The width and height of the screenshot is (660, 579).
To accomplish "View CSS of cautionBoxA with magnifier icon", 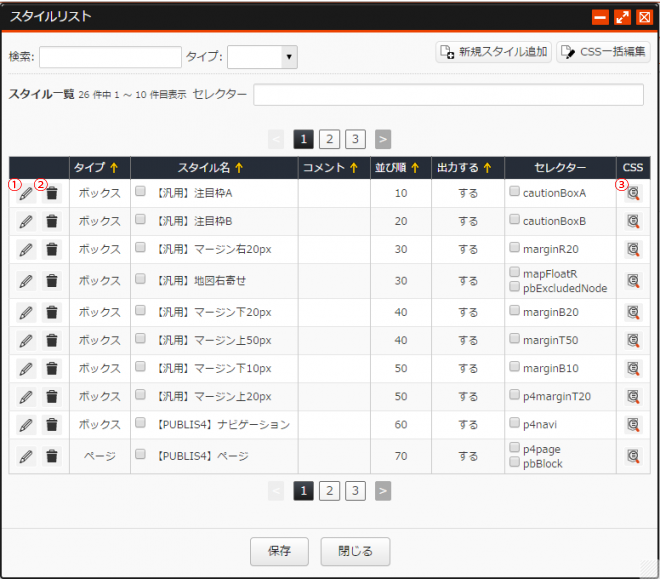I will (x=633, y=194).
